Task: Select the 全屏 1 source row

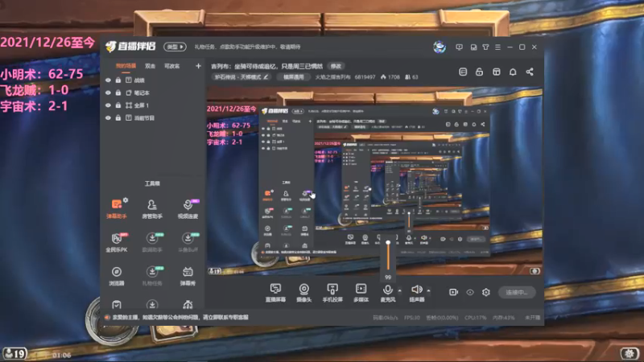Action: point(152,105)
